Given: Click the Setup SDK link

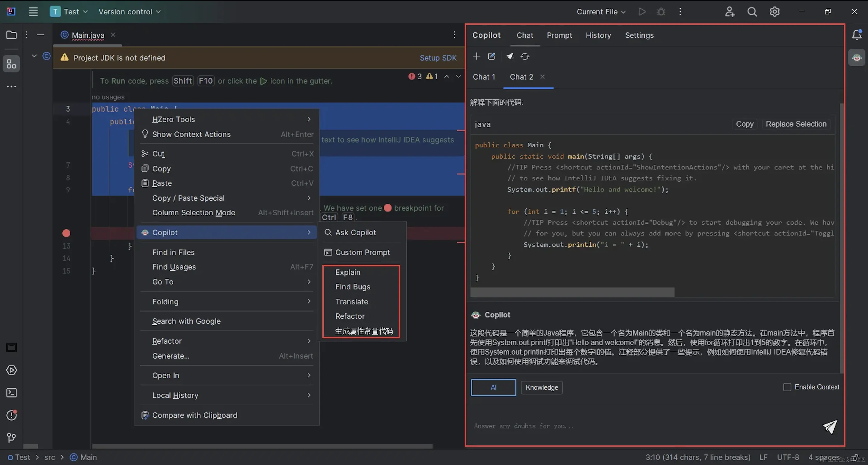Looking at the screenshot, I should (x=438, y=58).
